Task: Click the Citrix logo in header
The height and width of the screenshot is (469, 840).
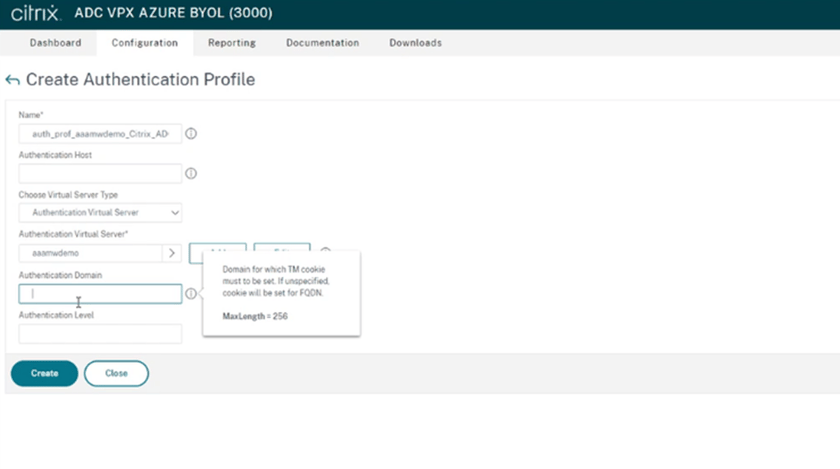Action: 36,13
